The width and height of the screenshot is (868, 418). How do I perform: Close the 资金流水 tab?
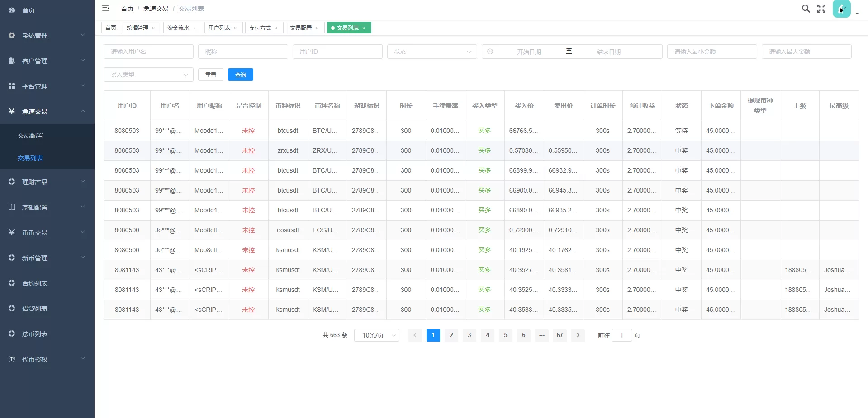point(194,28)
